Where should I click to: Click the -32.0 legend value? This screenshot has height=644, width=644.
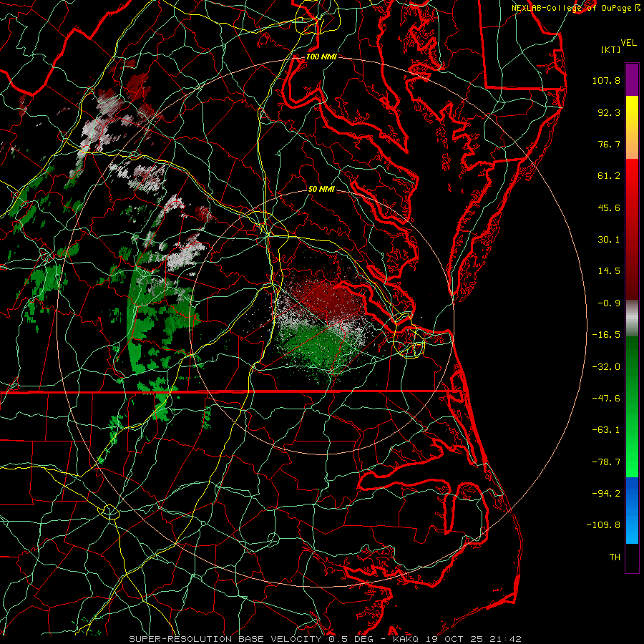[x=606, y=366]
